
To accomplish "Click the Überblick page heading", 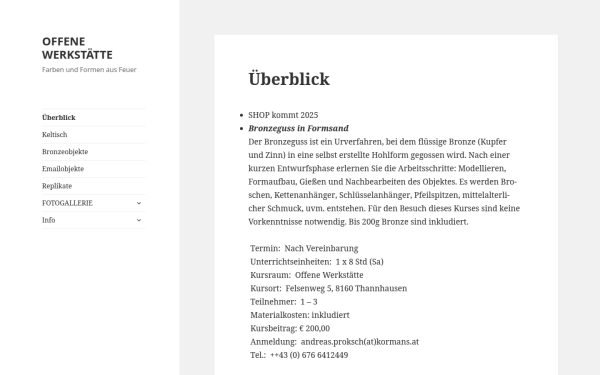I will (x=289, y=79).
